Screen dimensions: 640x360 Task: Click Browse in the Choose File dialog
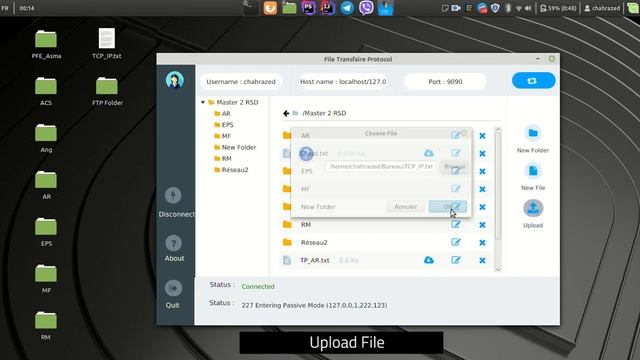point(454,167)
